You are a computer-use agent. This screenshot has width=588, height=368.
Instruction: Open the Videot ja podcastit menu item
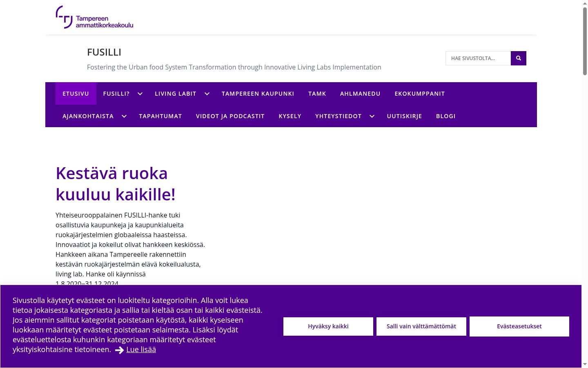pyautogui.click(x=230, y=116)
